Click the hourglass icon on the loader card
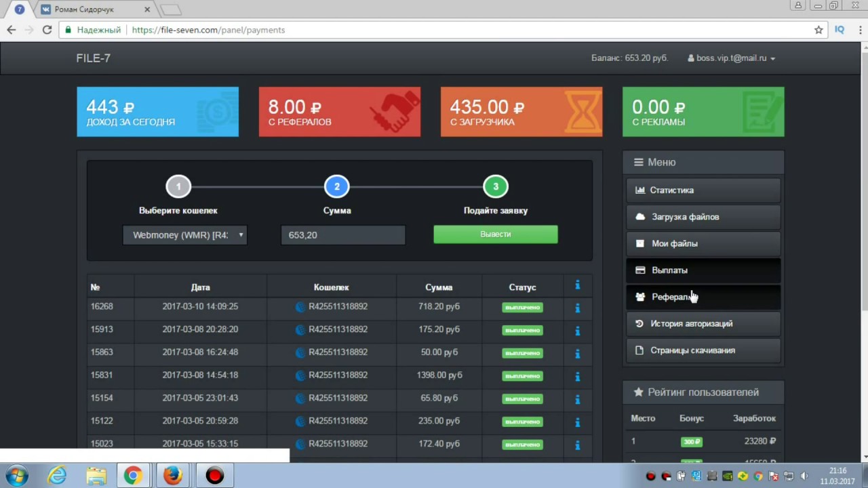Screen dimensions: 868x488 pyautogui.click(x=583, y=112)
